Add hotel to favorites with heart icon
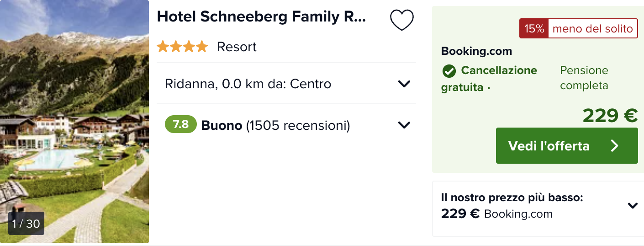 click(401, 20)
